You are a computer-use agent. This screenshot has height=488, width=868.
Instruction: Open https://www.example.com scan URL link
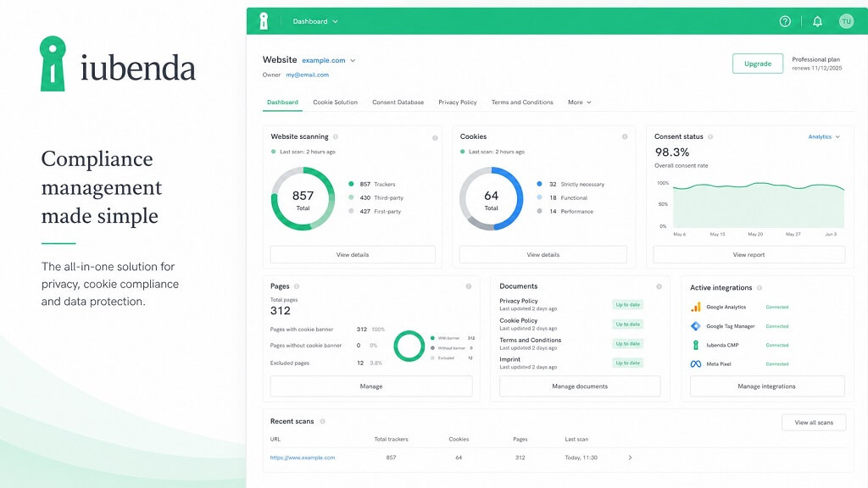pyautogui.click(x=303, y=457)
